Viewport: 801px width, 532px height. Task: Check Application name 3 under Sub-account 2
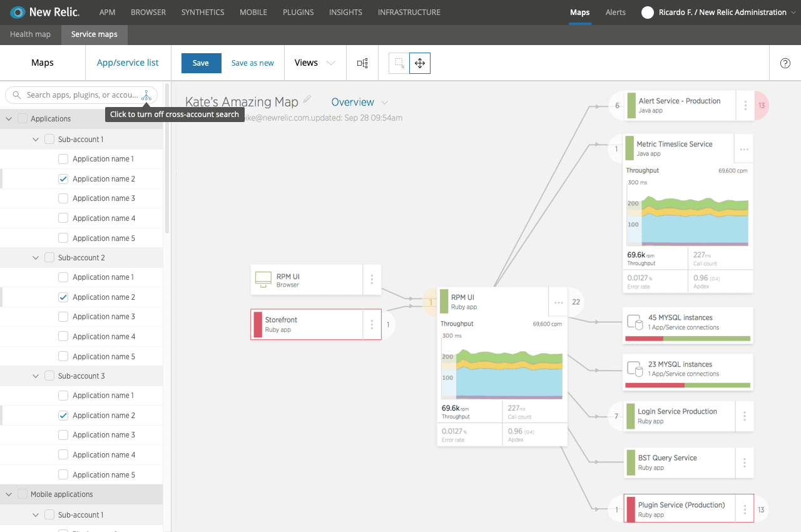click(x=63, y=316)
